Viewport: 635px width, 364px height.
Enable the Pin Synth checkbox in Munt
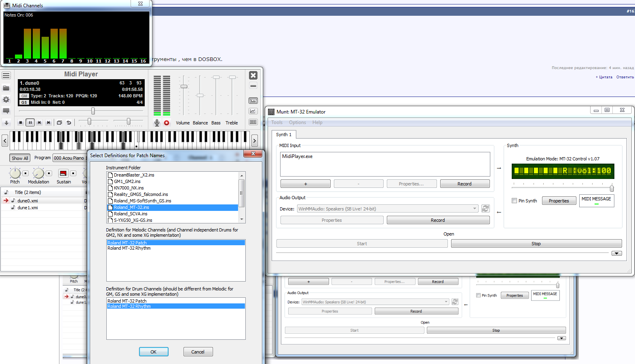[x=514, y=201]
